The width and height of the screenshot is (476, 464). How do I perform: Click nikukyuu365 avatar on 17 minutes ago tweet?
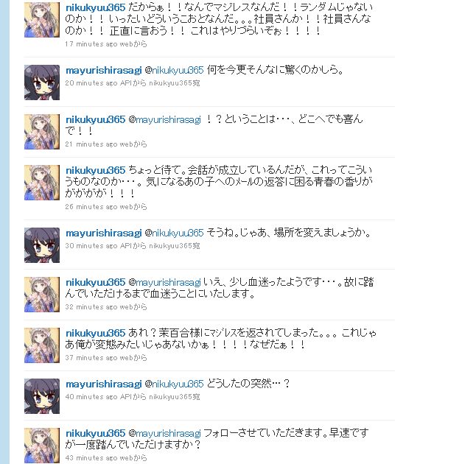pyautogui.click(x=42, y=20)
